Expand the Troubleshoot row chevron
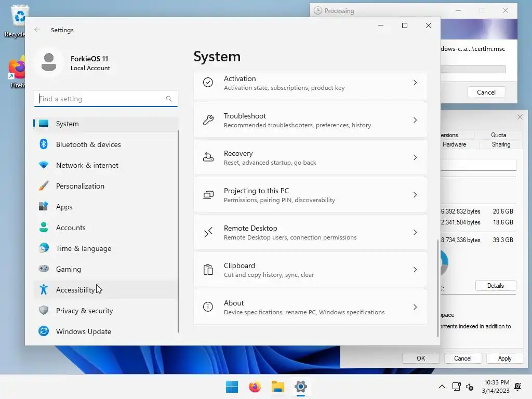Screen dimensions: 532x399 415,120
